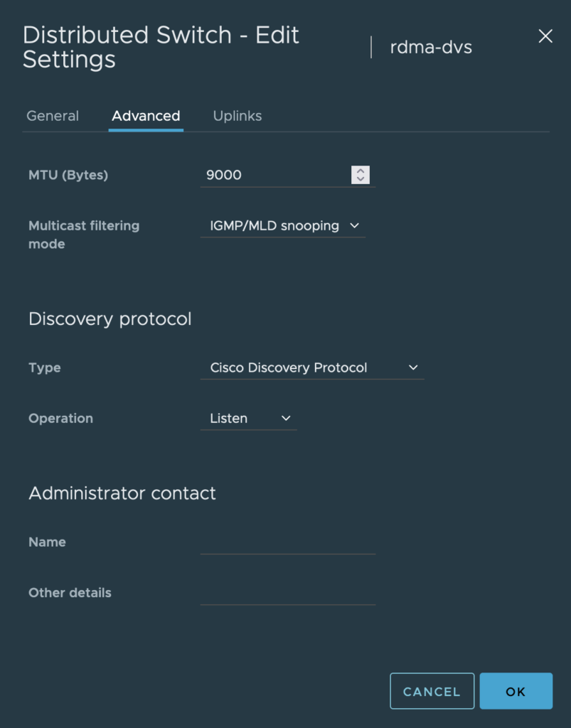Screen dimensions: 571x728
Task: Open the IGMP/MLD snooping multicast dropdown
Action: 283,225
